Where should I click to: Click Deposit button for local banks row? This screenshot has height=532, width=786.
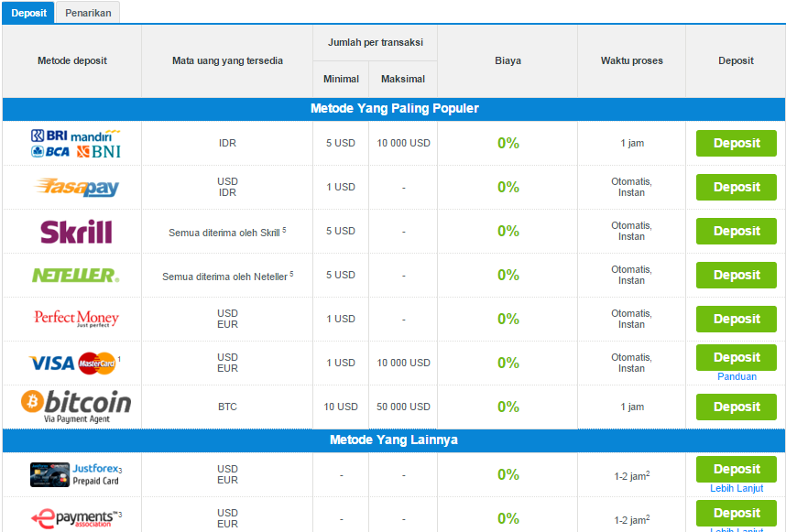tap(736, 143)
